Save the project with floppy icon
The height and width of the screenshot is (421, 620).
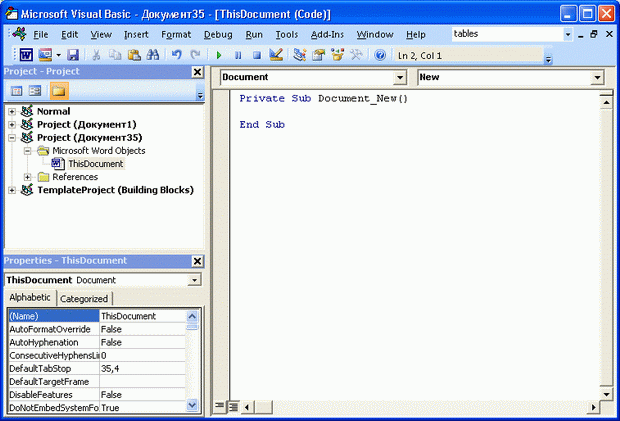pos(73,55)
